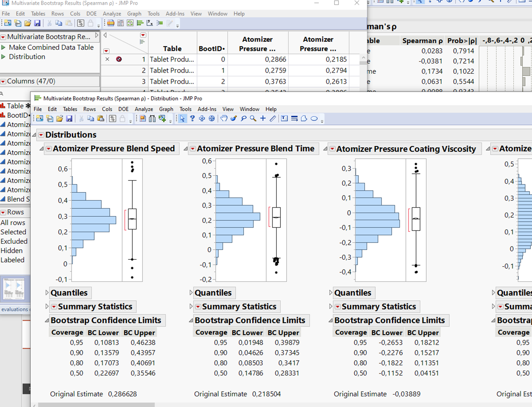
Task: Open the Distributions red triangle menu
Action: tap(41, 135)
